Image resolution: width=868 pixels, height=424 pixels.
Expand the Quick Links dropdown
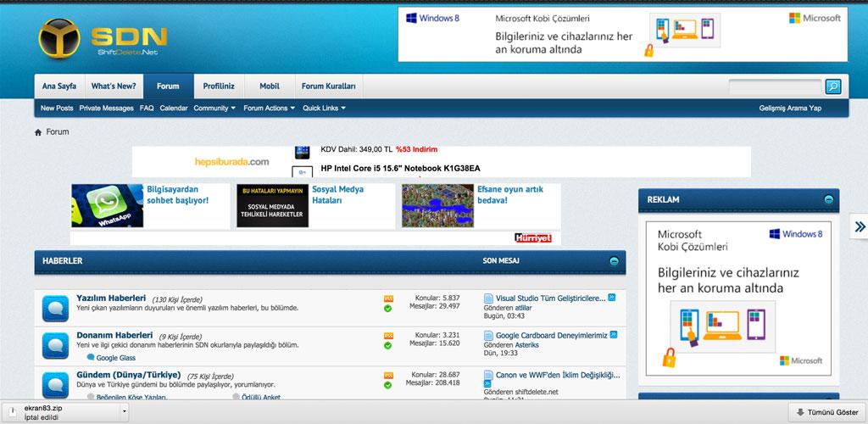pos(324,109)
